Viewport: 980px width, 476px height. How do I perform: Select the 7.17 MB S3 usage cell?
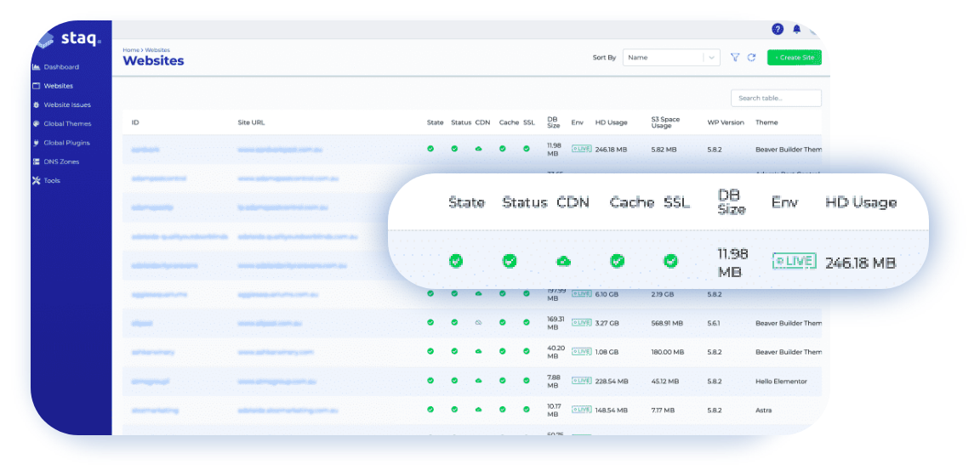coord(663,411)
